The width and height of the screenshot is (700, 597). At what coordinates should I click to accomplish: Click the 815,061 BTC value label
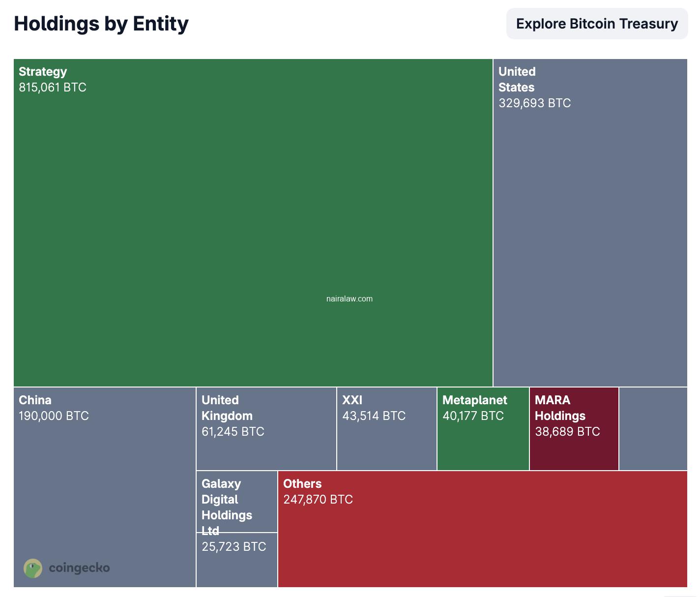(x=53, y=88)
